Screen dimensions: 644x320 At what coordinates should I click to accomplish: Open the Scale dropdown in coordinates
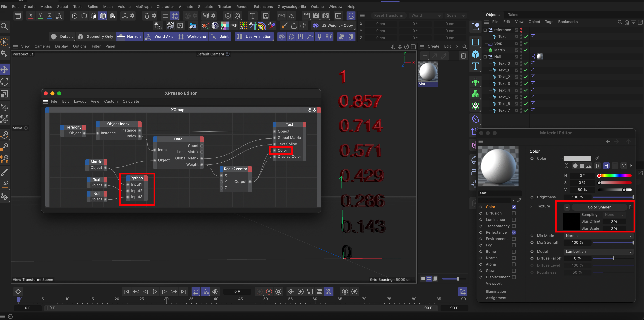pos(456,15)
